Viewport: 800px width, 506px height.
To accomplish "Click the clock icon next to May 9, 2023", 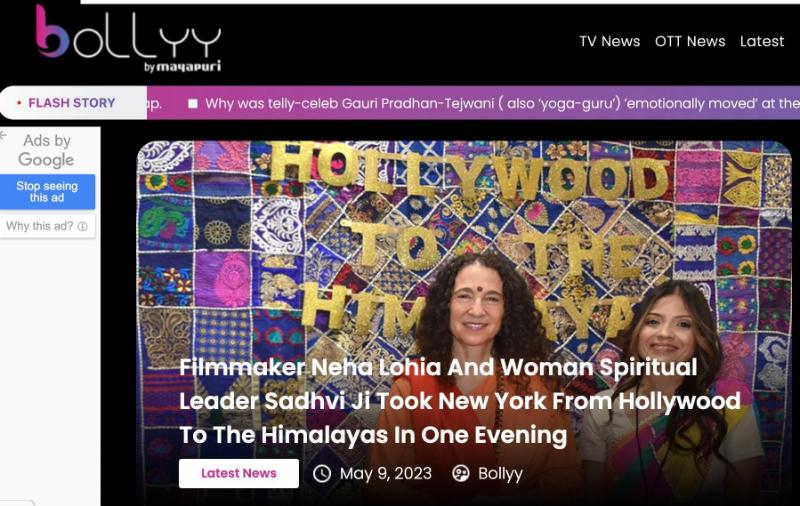I will coord(322,473).
